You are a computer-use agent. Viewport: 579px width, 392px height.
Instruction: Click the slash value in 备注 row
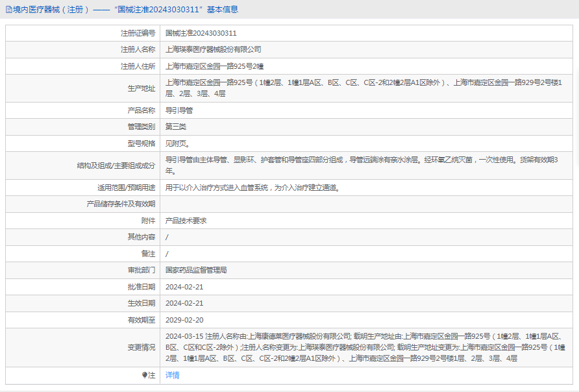coord(167,254)
